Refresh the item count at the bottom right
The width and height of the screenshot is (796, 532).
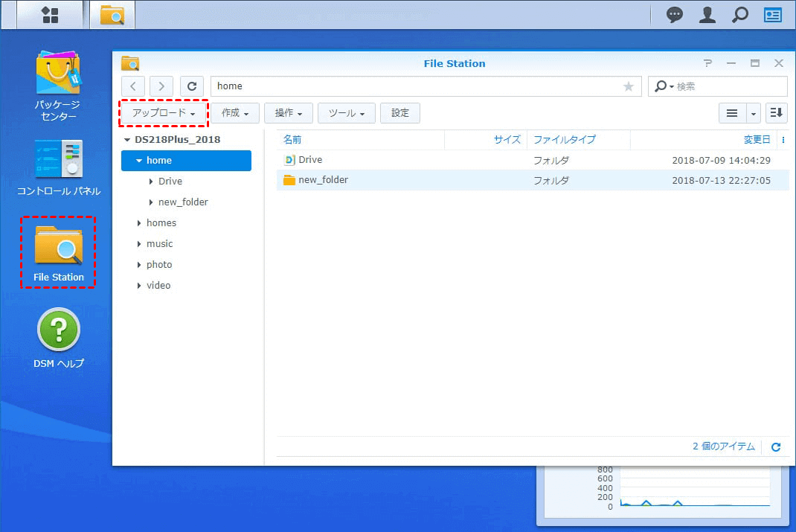776,446
